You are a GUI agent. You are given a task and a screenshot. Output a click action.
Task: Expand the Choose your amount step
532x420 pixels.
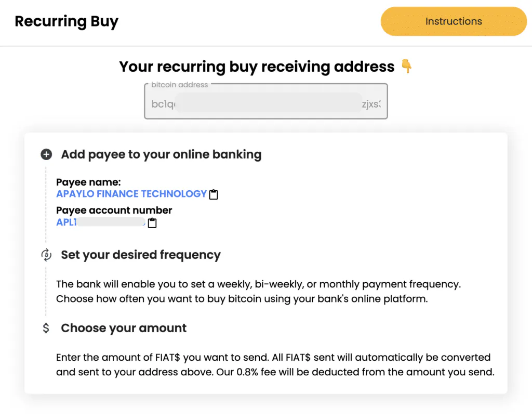124,328
